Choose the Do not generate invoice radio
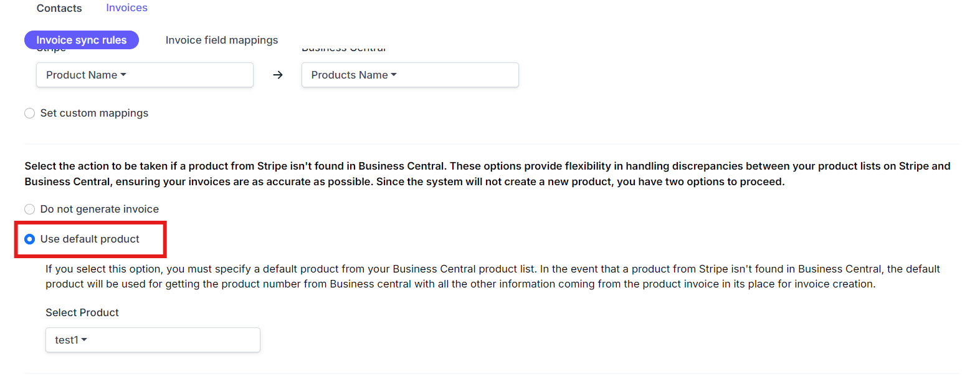980x386 pixels. click(29, 209)
